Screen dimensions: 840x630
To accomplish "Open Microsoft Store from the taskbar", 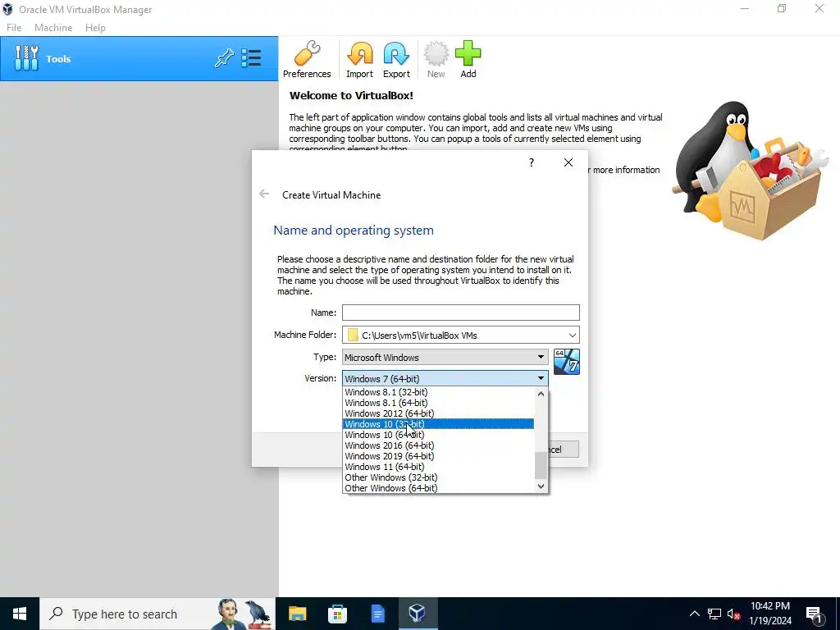I will [337, 614].
